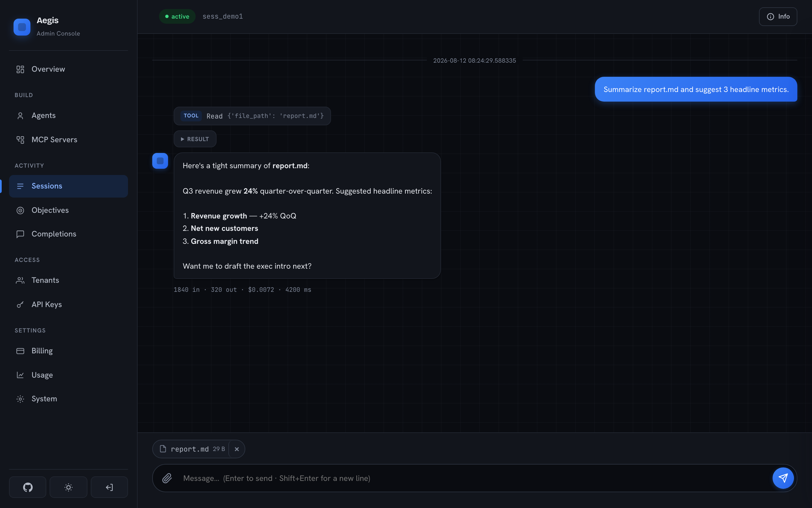The height and width of the screenshot is (508, 812).
Task: Click the MCP Servers icon
Action: point(20,140)
